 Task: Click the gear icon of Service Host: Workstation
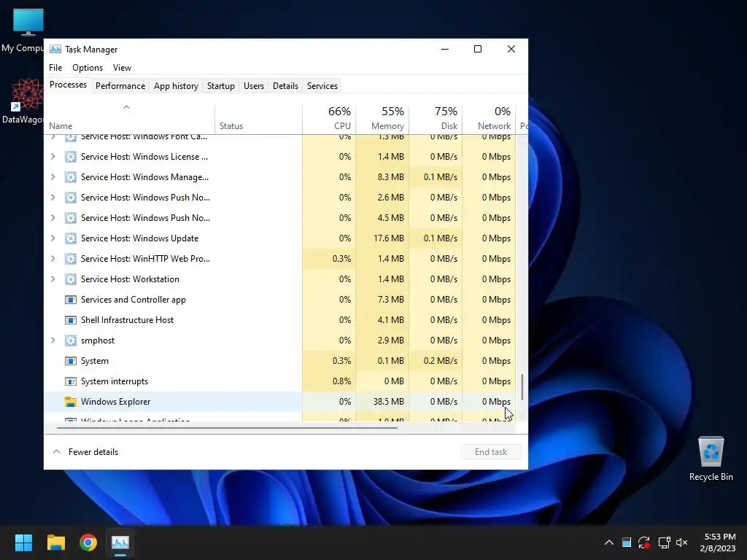[x=71, y=279]
